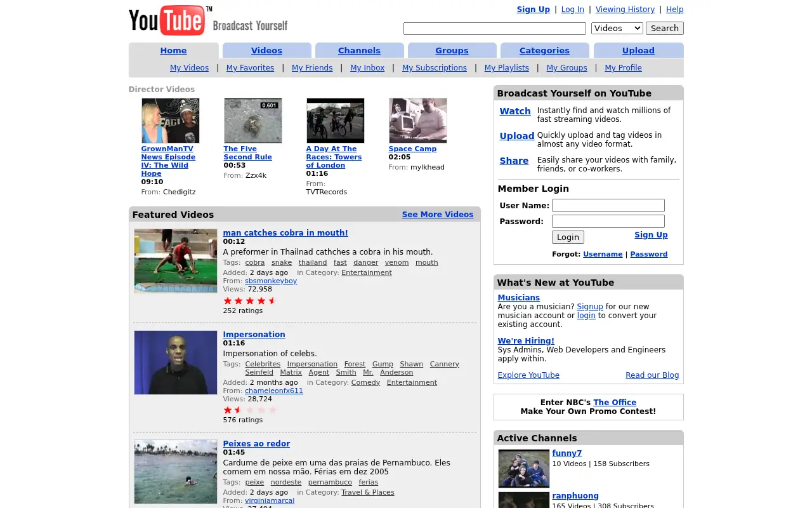Image resolution: width=812 pixels, height=508 pixels.
Task: Switch to the Home tab
Action: tap(173, 51)
